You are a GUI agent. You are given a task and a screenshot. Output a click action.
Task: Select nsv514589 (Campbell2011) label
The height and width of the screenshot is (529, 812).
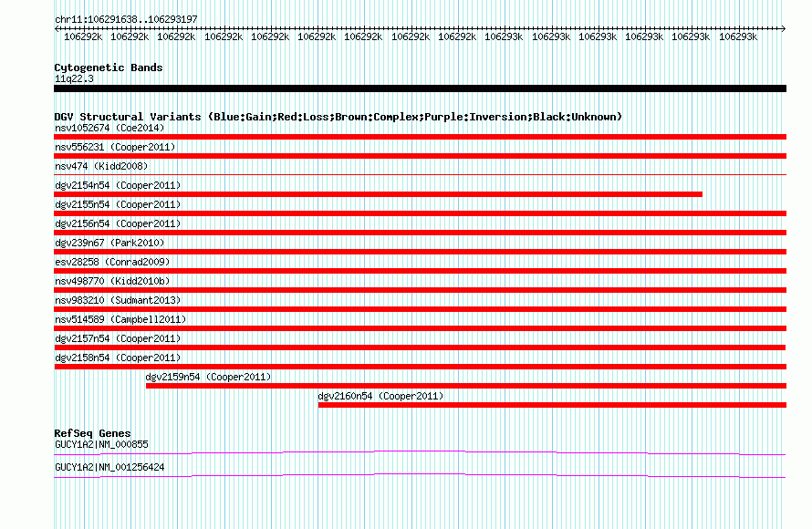click(x=120, y=319)
